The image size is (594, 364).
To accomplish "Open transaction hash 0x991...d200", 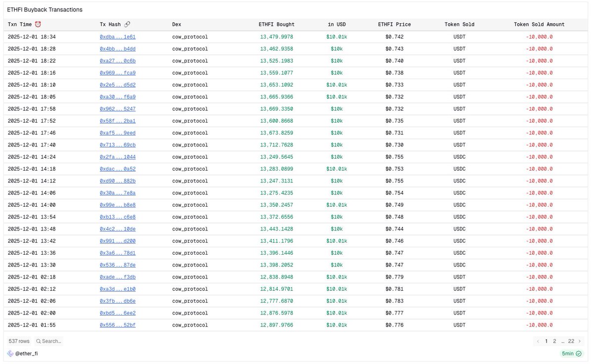I will 117,241.
